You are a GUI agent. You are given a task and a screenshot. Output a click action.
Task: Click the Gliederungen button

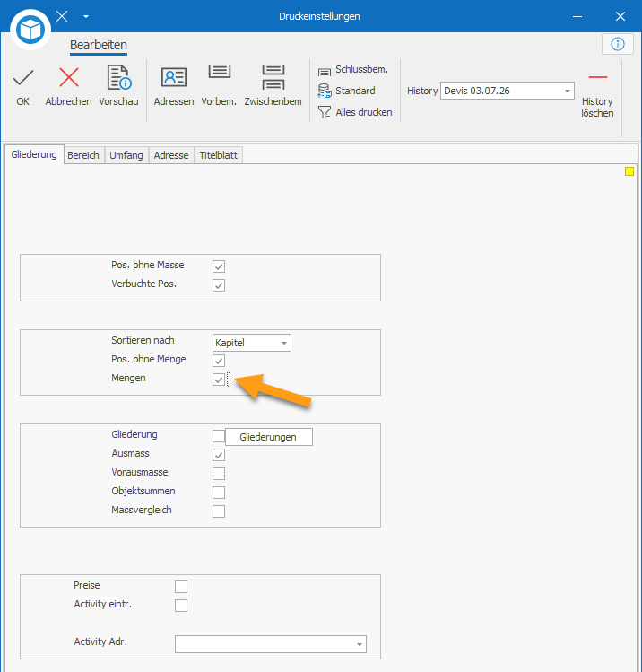pos(269,437)
